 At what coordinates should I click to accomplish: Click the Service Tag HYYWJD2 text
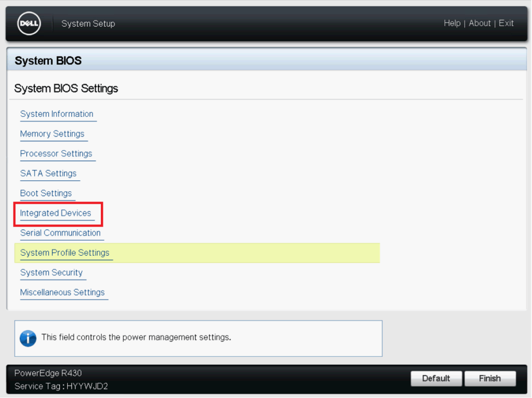click(x=61, y=386)
